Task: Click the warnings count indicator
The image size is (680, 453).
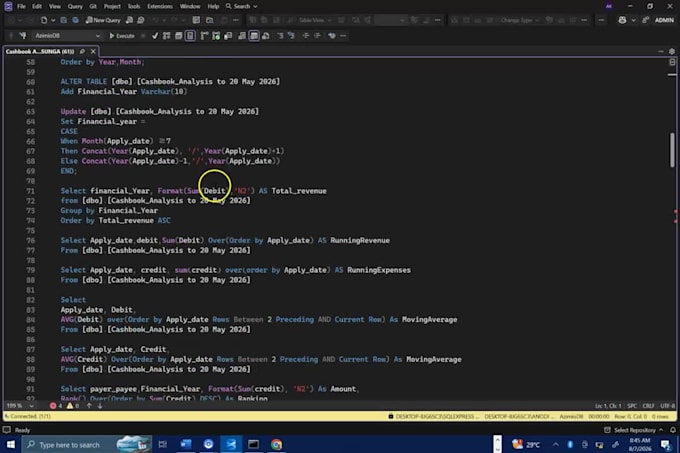Action: [73, 406]
